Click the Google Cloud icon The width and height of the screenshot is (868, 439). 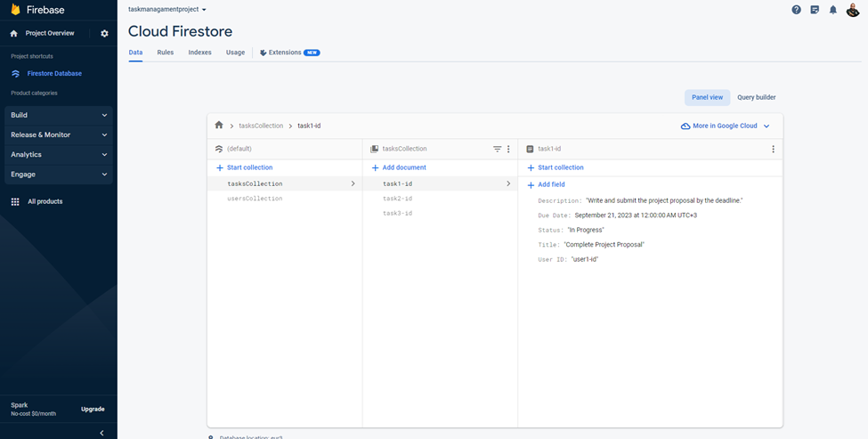[685, 126]
